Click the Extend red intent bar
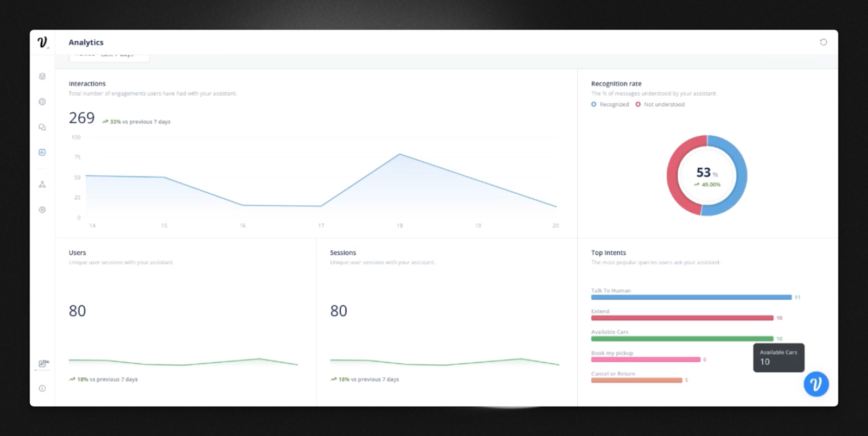 click(x=682, y=318)
